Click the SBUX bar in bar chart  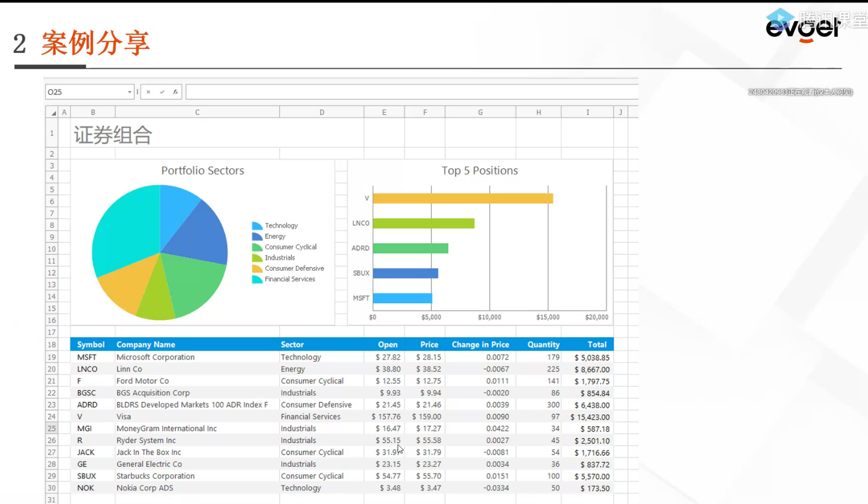[405, 273]
